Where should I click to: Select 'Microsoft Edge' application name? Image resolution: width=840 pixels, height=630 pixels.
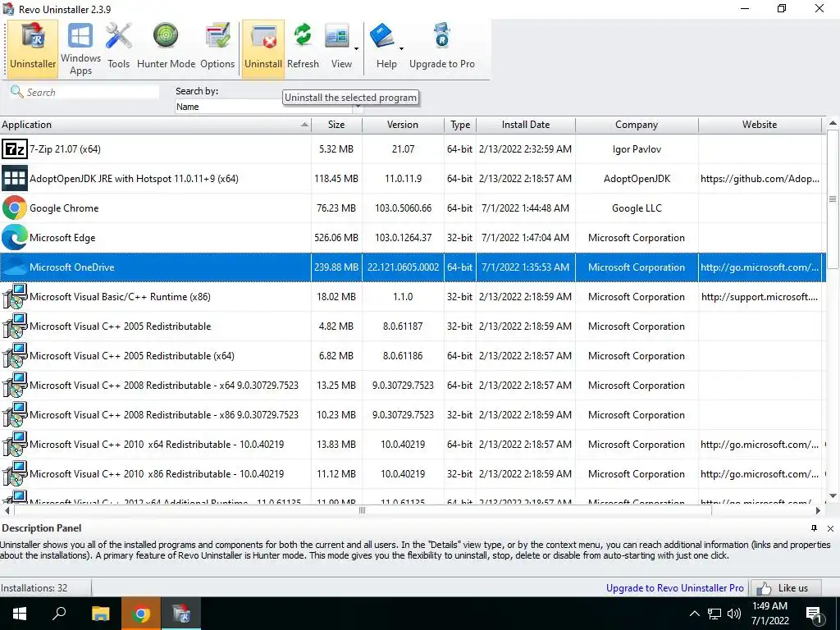point(62,237)
